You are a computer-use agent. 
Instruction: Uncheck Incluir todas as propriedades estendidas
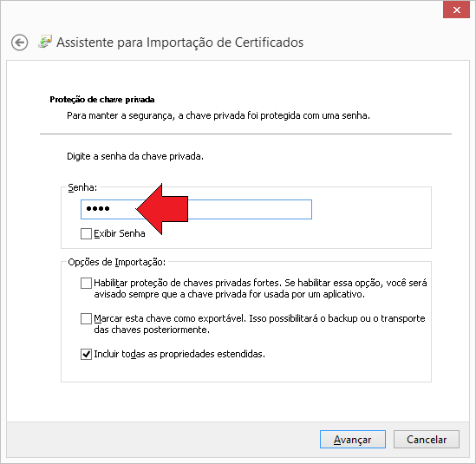pos(86,354)
